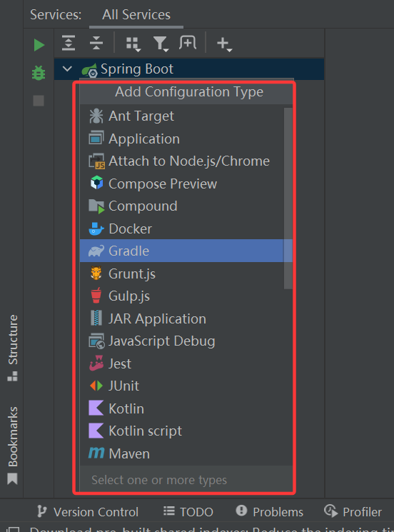Open the Profiler tool window
The image size is (394, 532).
pyautogui.click(x=353, y=511)
